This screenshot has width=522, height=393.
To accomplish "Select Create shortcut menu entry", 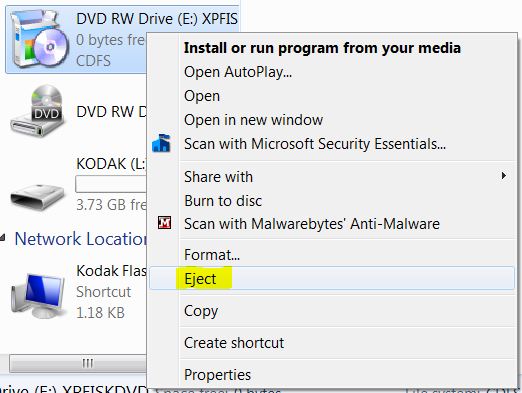I will 234,343.
